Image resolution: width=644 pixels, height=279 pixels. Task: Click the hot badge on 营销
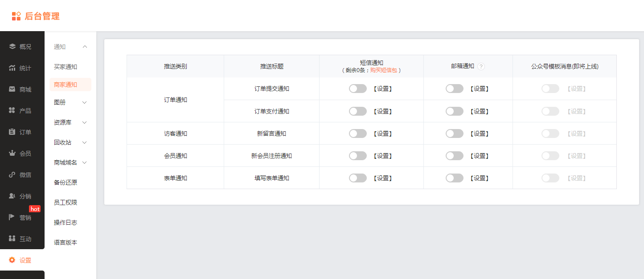35,209
